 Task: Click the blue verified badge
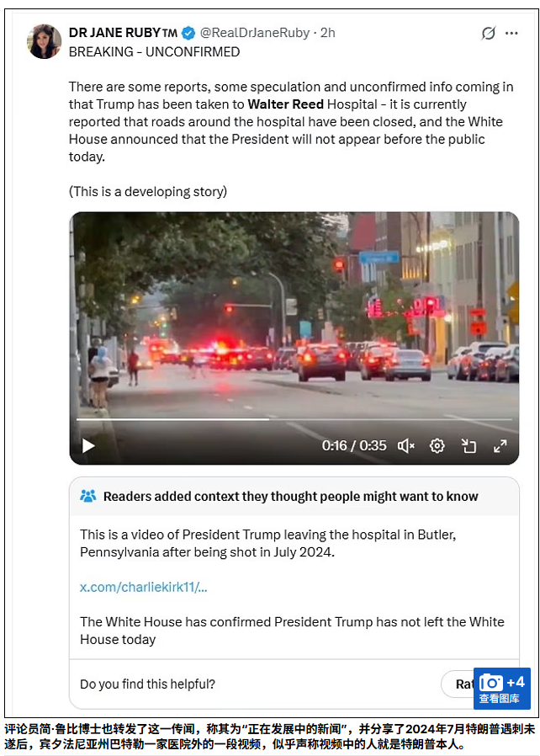[188, 33]
